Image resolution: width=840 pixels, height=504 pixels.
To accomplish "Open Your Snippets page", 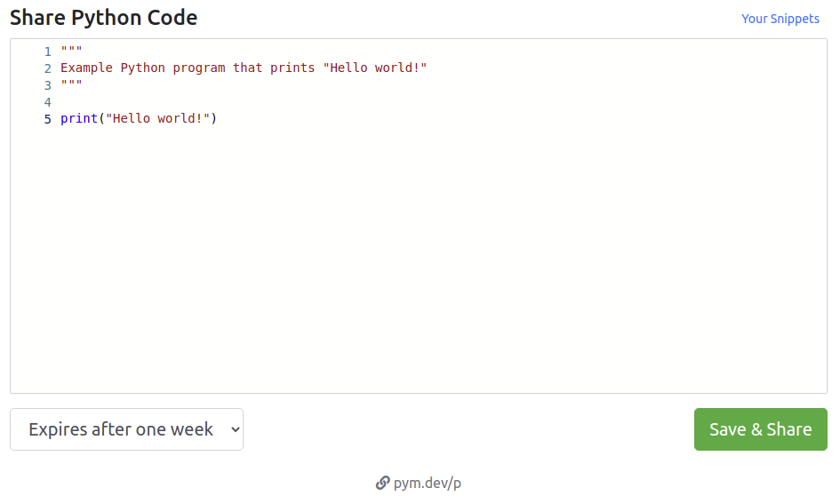I will coord(780,19).
